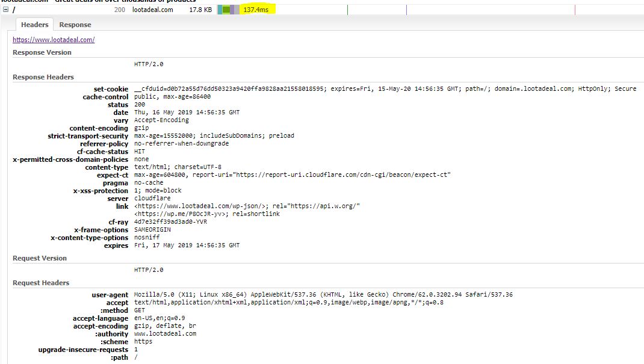The width and height of the screenshot is (644, 364).
Task: Click the :scheme header name
Action: click(x=114, y=341)
